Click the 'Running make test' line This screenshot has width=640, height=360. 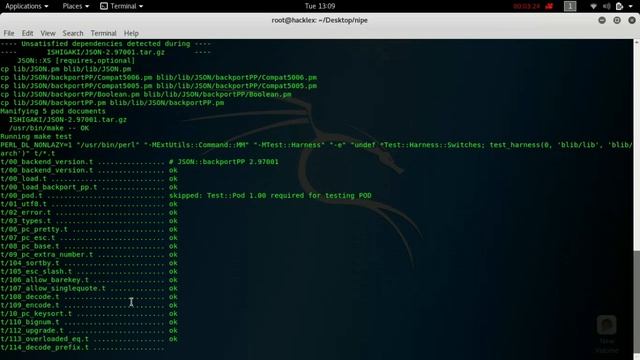pyautogui.click(x=36, y=136)
